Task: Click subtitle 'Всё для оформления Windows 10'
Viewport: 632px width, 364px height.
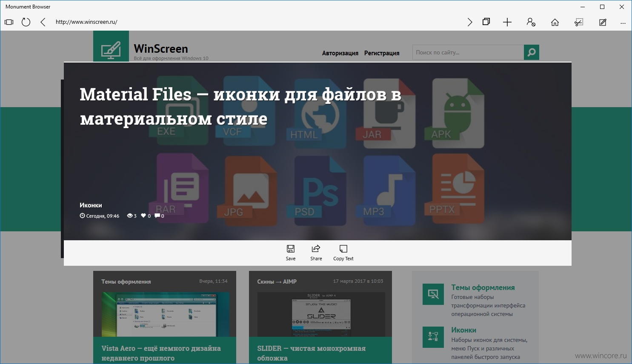Action: 171,58
